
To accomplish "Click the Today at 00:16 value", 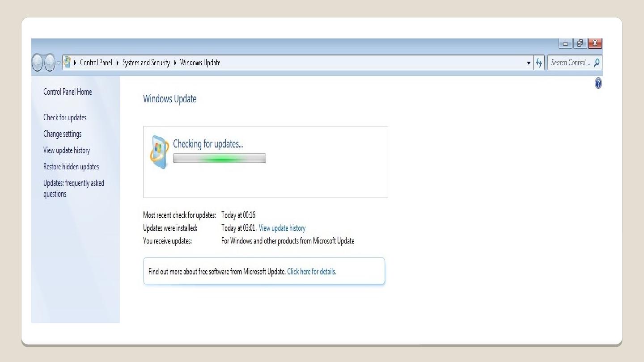I will coord(238,215).
